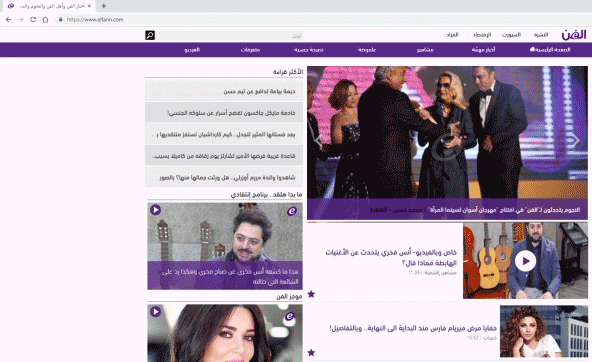Open النشرة top link
Screen dimensions: 592x362
[541, 35]
